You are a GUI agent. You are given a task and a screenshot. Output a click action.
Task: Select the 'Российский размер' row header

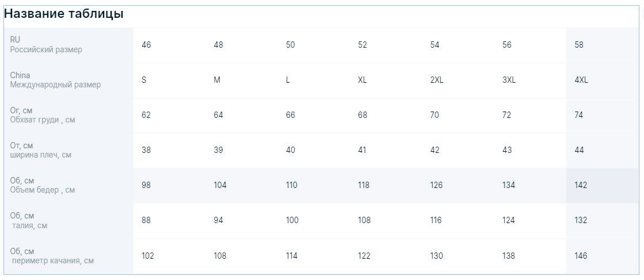point(68,45)
